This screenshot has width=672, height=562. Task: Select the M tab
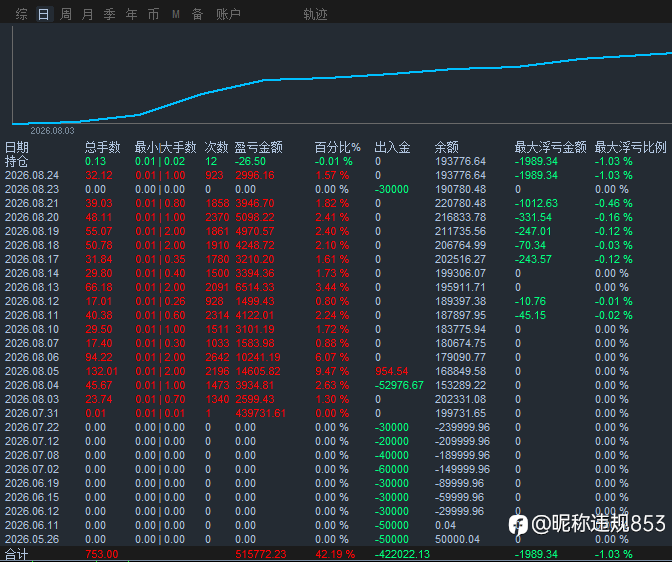coord(176,15)
